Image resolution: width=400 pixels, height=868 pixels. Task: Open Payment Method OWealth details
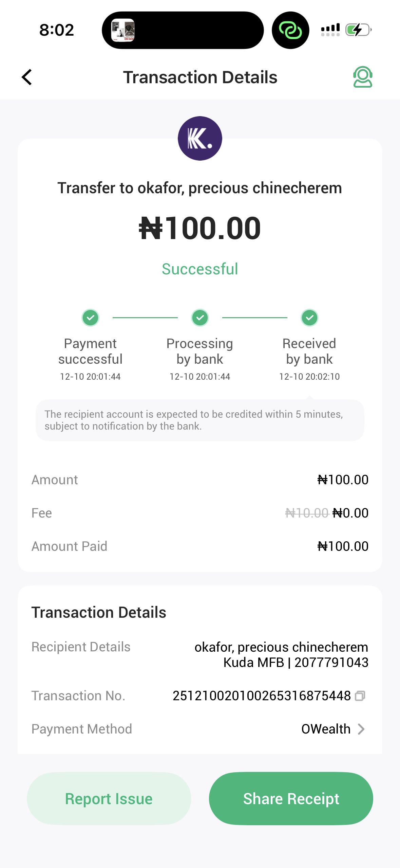[326, 729]
